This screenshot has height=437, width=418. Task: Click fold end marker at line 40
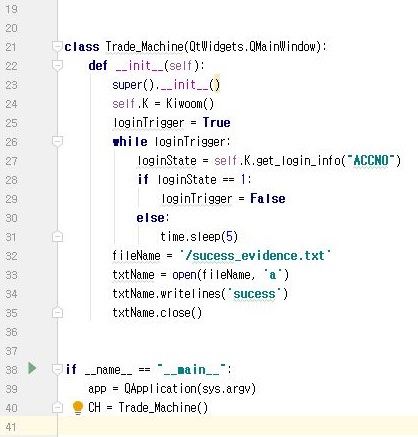point(57,407)
